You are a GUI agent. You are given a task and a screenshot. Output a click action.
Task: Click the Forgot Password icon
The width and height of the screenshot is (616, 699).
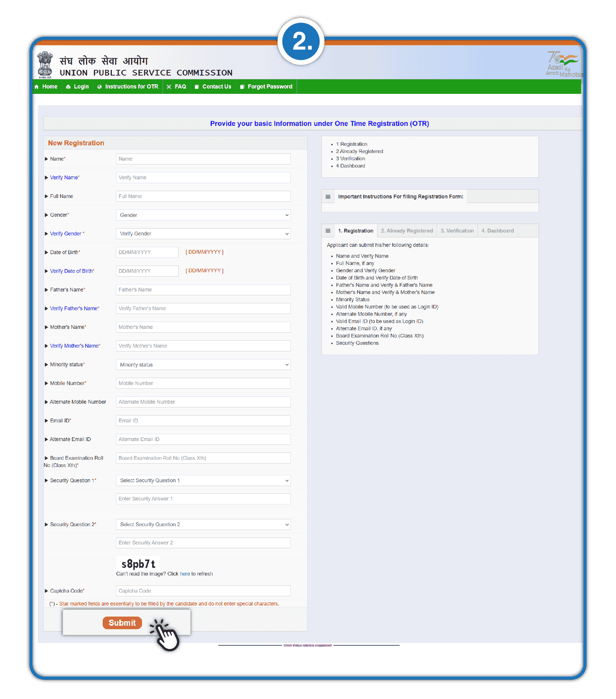[242, 87]
